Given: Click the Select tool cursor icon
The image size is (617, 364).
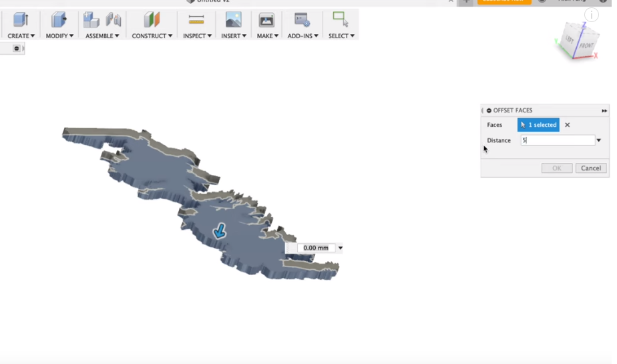Looking at the screenshot, I should pyautogui.click(x=341, y=19).
